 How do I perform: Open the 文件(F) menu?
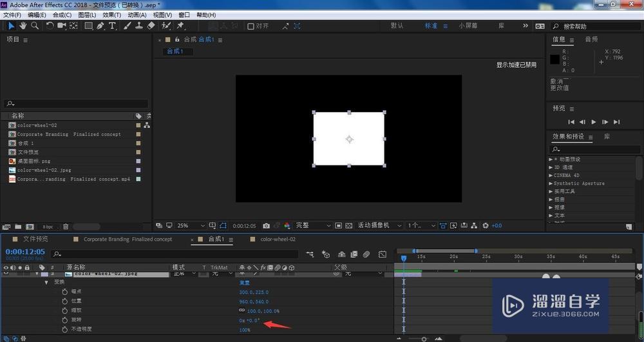[12, 15]
